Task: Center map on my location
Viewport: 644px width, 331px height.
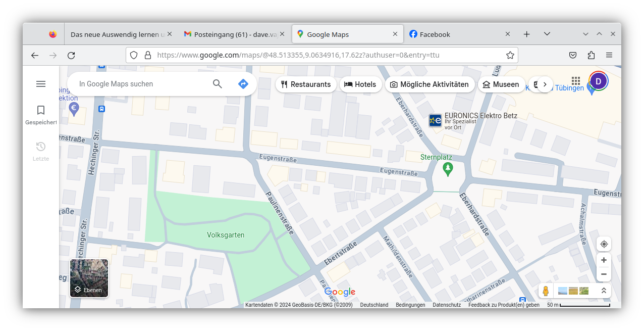Action: pos(604,244)
